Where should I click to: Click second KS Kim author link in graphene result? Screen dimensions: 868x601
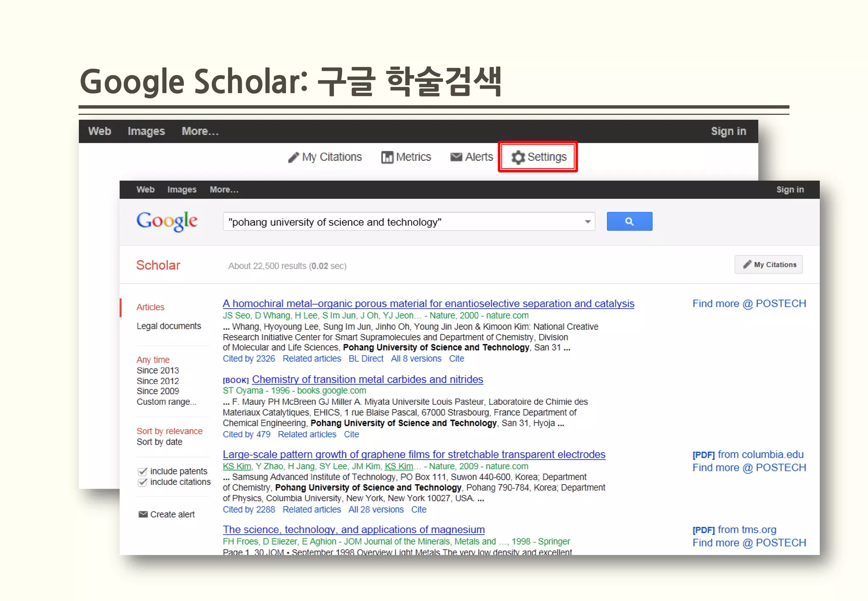pyautogui.click(x=399, y=466)
